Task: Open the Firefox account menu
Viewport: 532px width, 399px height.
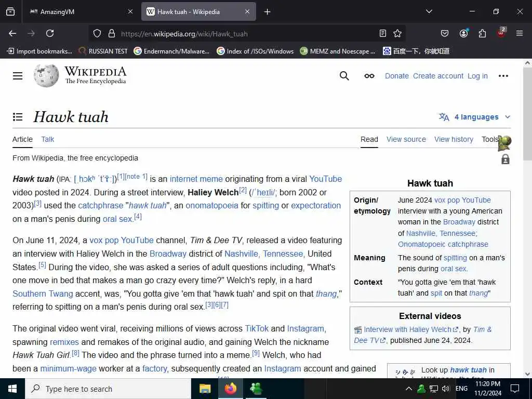Action: 463,33
